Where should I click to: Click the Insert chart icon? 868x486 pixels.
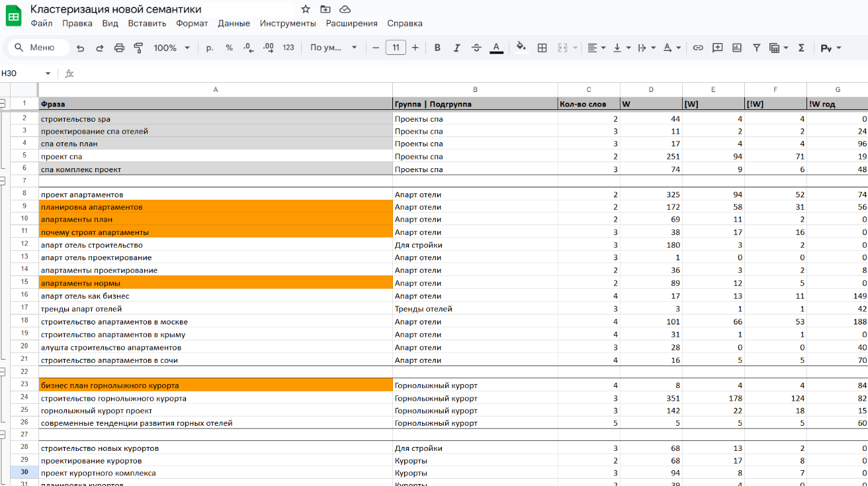[737, 48]
